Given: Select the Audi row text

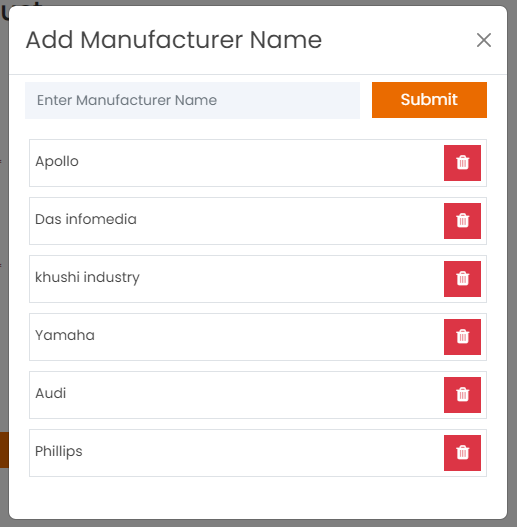Looking at the screenshot, I should point(51,393).
